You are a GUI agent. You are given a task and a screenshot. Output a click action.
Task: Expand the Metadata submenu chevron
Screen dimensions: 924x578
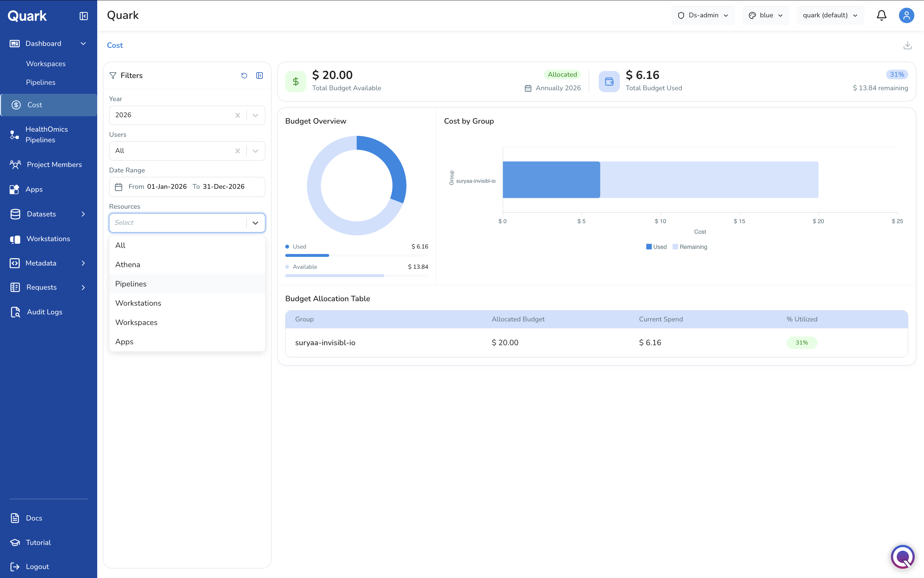pos(83,263)
